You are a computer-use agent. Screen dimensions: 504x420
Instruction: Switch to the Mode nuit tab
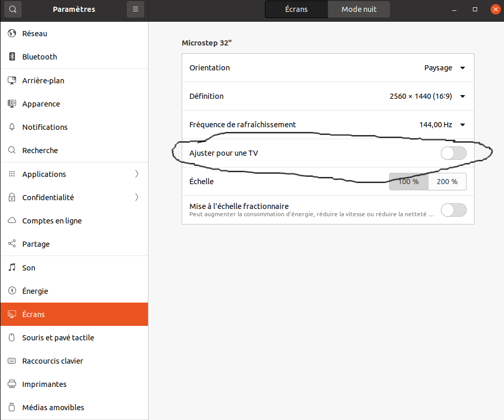pos(359,9)
